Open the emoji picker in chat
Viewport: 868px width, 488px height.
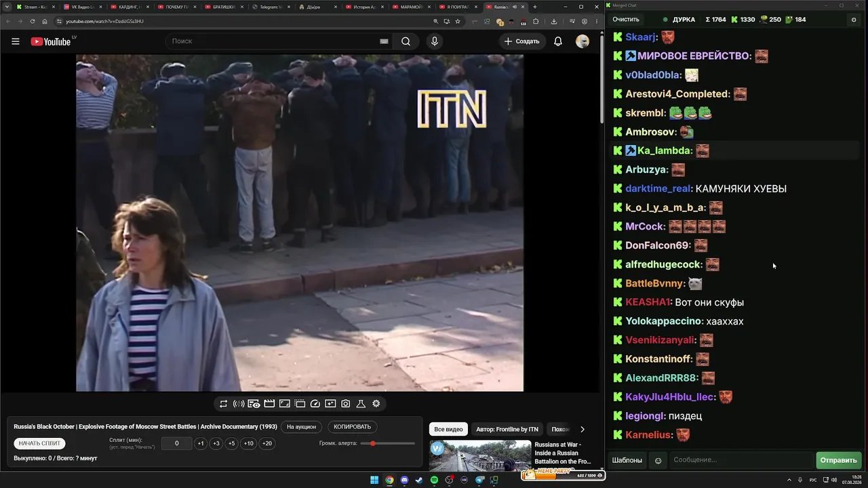[x=658, y=461]
